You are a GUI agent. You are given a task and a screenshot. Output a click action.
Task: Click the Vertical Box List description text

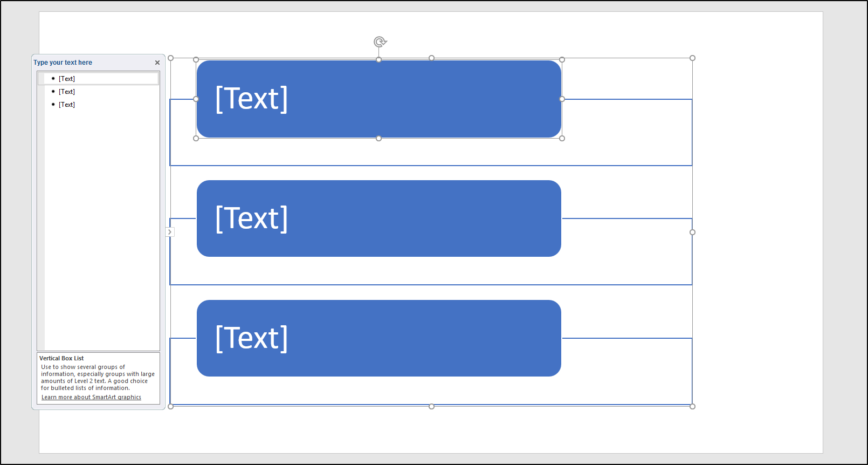(97, 377)
